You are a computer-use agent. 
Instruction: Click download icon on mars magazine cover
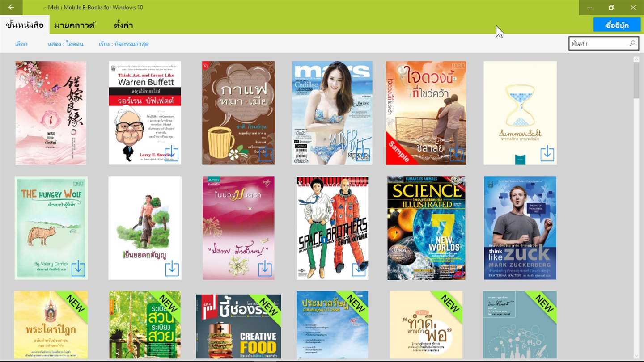click(363, 154)
